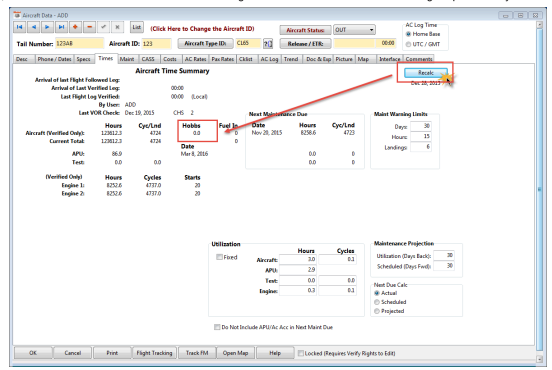Click the Track FM button
The image size is (552, 370).
(197, 353)
